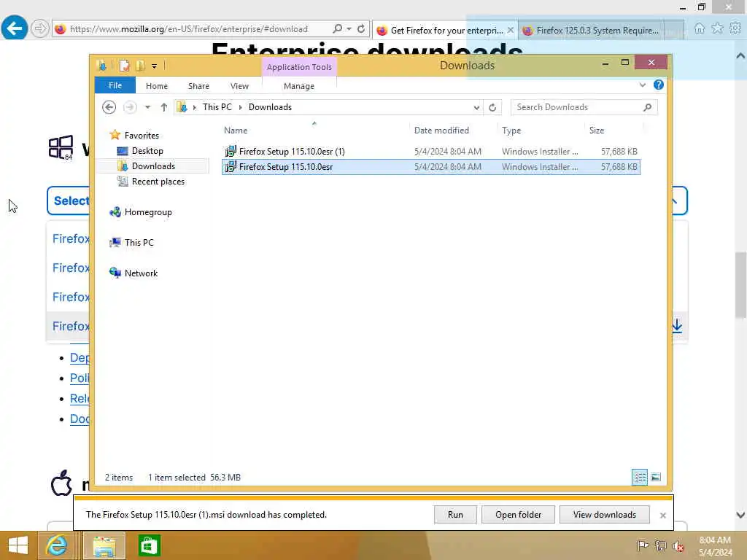Screen dimensions: 747x560
Task: Click network icon in system tray
Action: tap(660, 545)
